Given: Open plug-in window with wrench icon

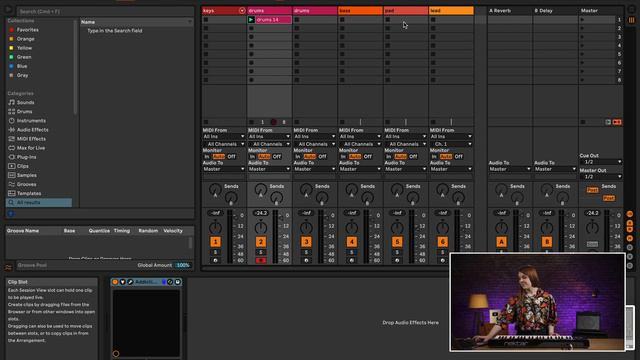Looking at the screenshot, I should [130, 282].
